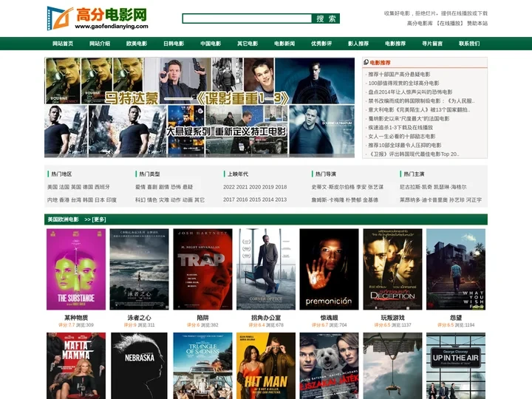Open article 女人一生必看的十部励志电影
Image resolution: width=532 pixels, height=399 pixels.
click(402, 137)
